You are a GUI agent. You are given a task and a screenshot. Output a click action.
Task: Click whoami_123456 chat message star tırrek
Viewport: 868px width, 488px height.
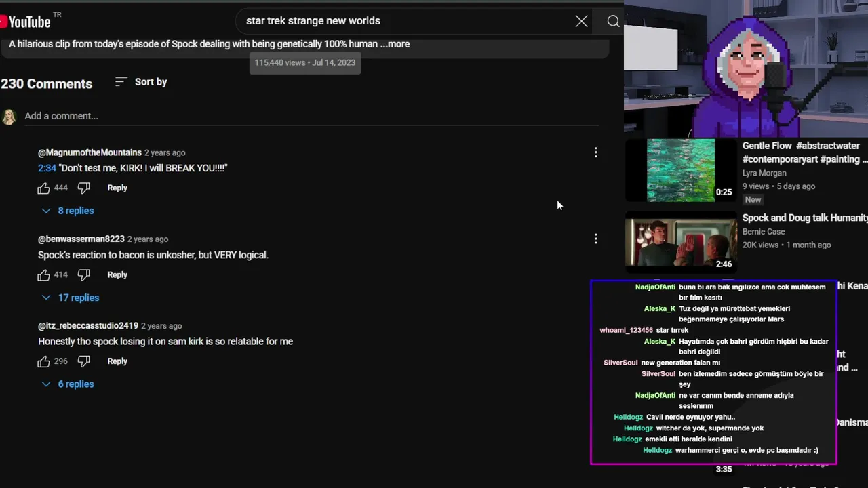pos(672,330)
